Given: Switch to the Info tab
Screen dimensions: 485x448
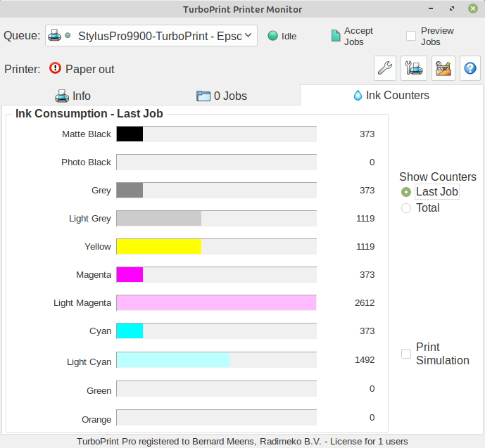Looking at the screenshot, I should click(73, 96).
